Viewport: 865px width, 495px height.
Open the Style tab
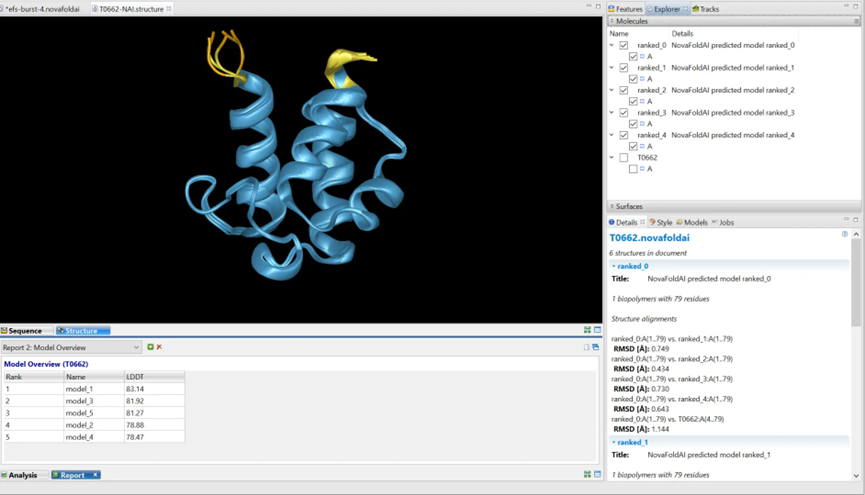[x=661, y=222]
